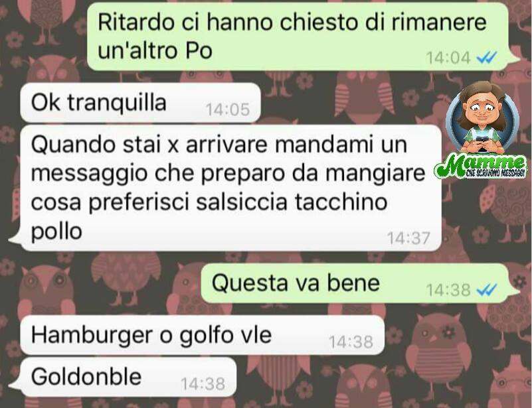Click blue double-check marks on 14:04 message

click(487, 57)
